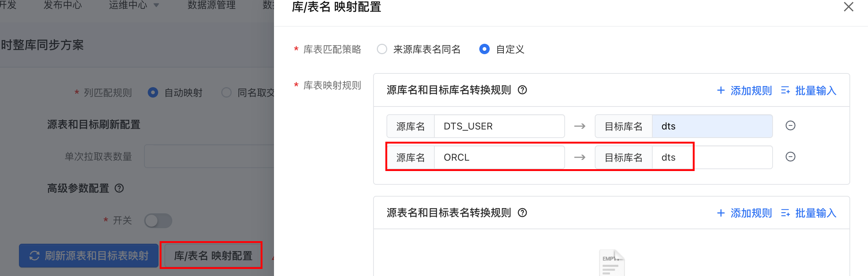The width and height of the screenshot is (868, 276).
Task: Click help icon next to 高级参数配置
Action: (119, 188)
